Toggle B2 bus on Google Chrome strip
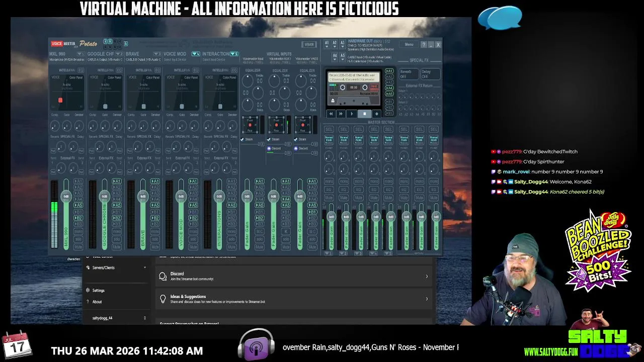 coord(116,218)
